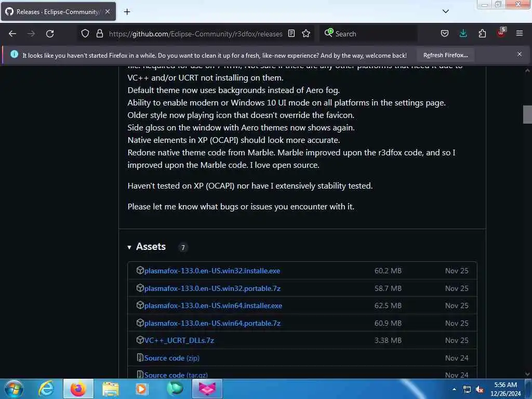The image size is (532, 399).
Task: Show hidden system tray icons
Action: click(454, 389)
